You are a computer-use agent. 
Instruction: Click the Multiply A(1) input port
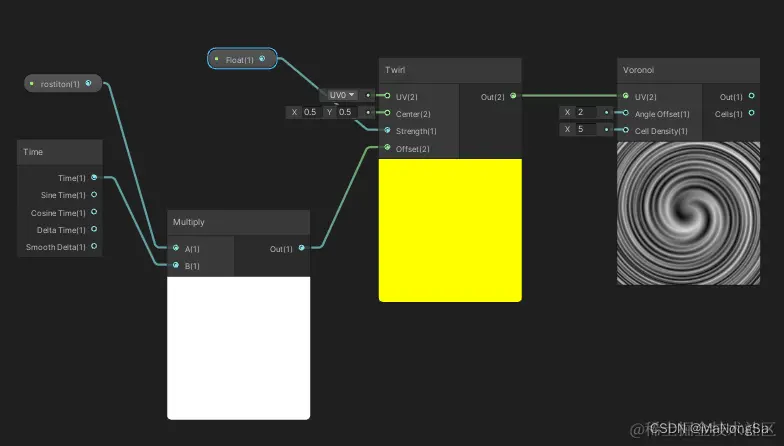176,248
